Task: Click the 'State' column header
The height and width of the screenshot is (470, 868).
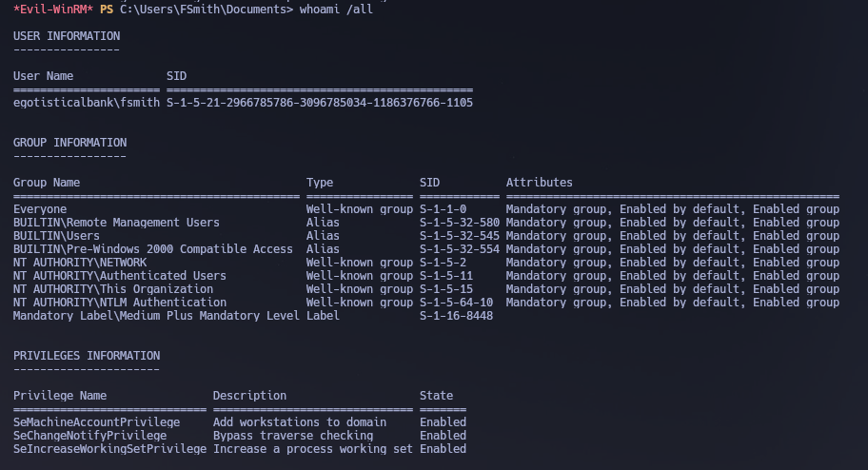Action: point(436,395)
